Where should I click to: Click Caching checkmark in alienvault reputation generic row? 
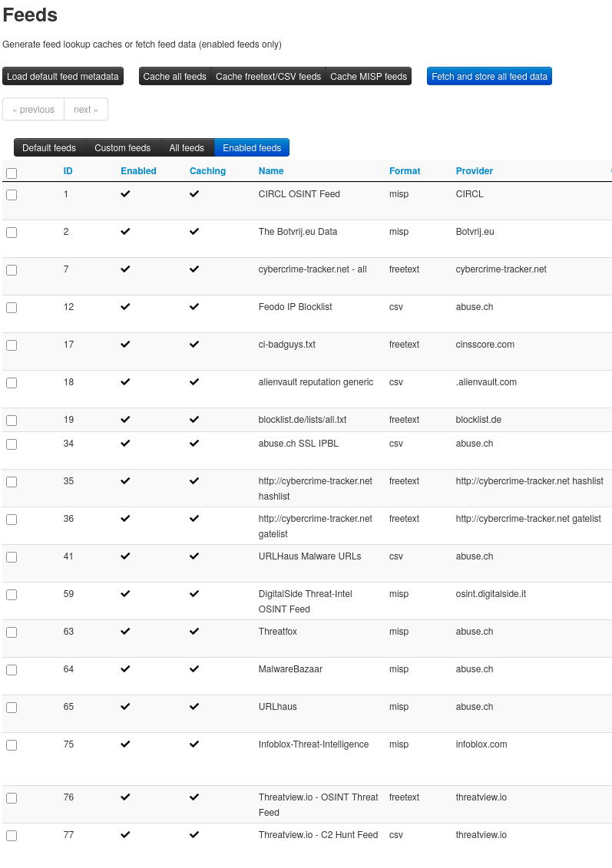point(194,382)
